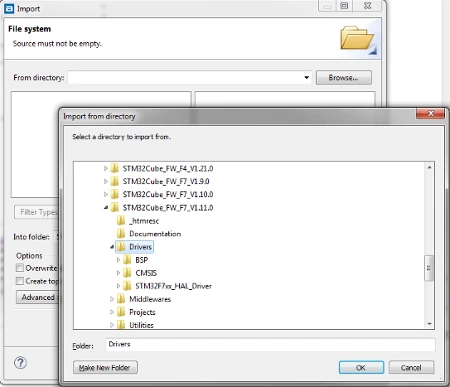
Task: Toggle the Create top-level folder checkbox
Action: click(20, 281)
